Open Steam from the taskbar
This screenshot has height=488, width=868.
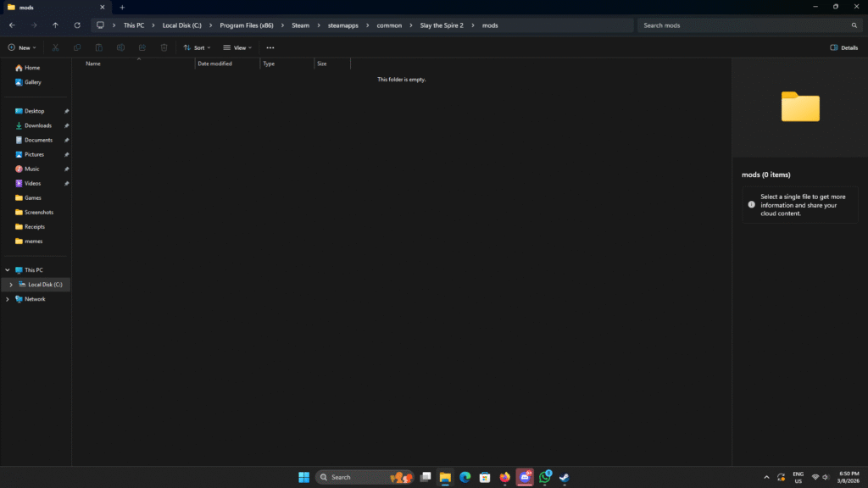coord(565,477)
